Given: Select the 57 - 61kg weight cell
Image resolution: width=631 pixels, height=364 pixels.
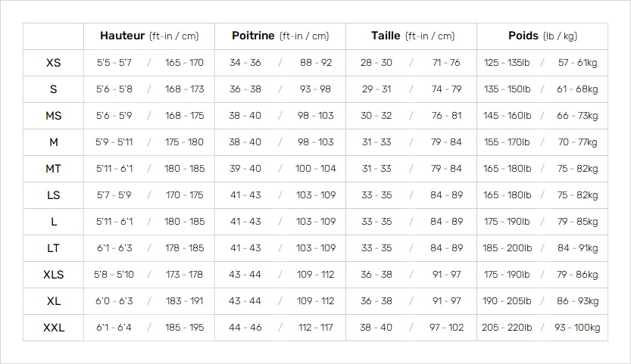Looking at the screenshot, I should (x=577, y=63).
